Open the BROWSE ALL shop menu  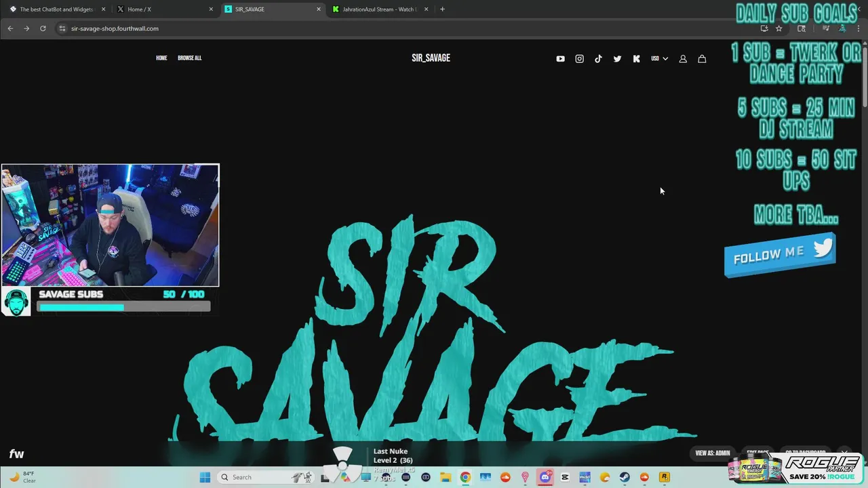coord(189,58)
